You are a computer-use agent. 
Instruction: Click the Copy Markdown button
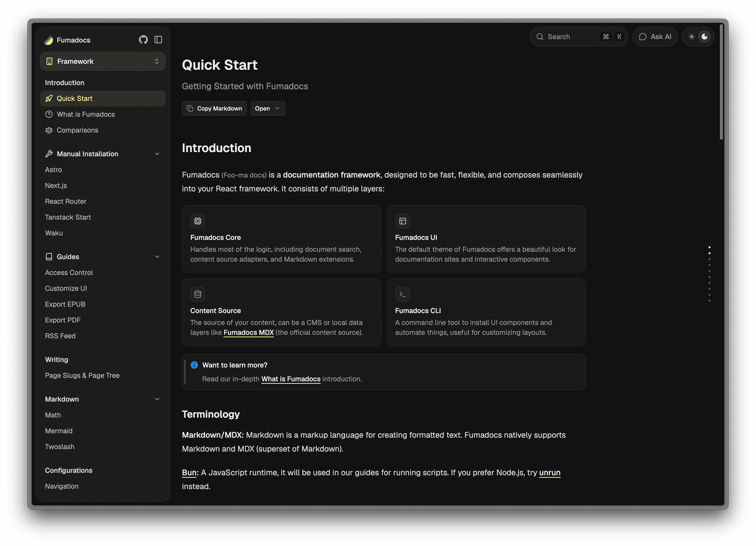(x=214, y=108)
